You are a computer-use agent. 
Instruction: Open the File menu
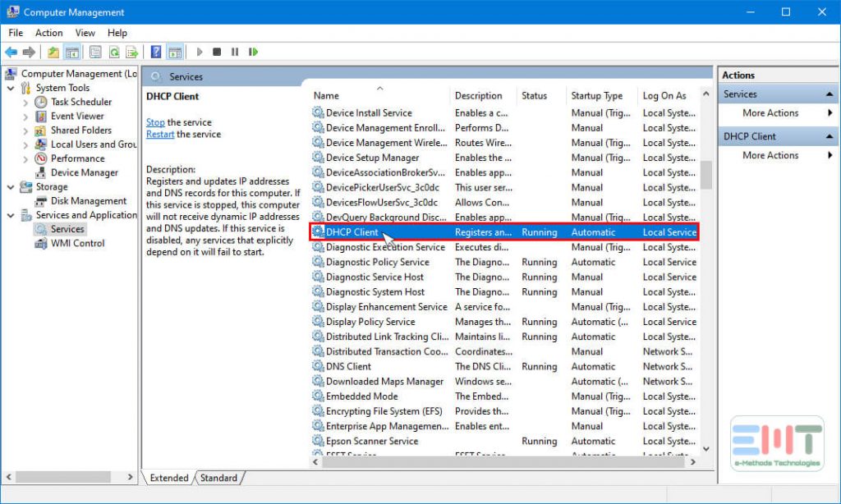coord(16,33)
